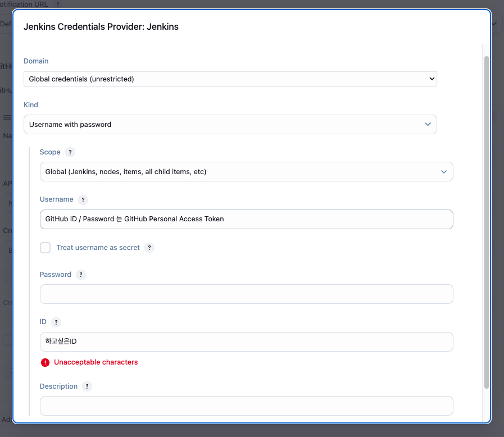
Task: Enable Treat username as secret checkbox
Action: click(x=46, y=248)
